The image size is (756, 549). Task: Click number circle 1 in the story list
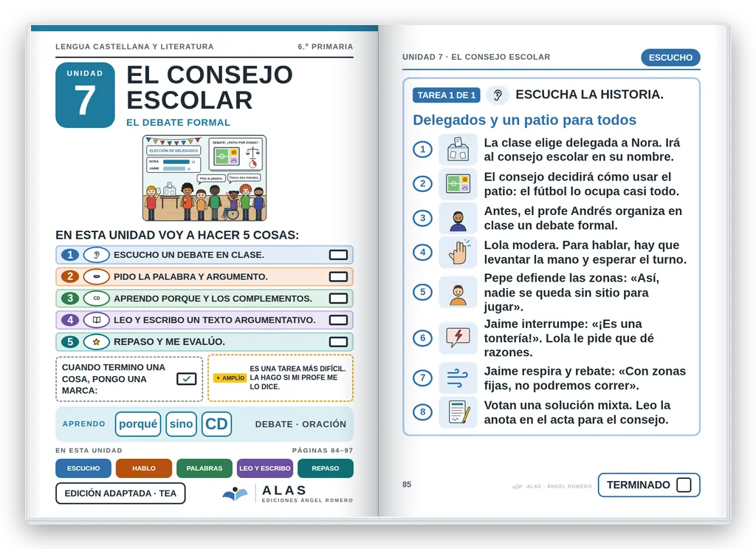tap(423, 149)
